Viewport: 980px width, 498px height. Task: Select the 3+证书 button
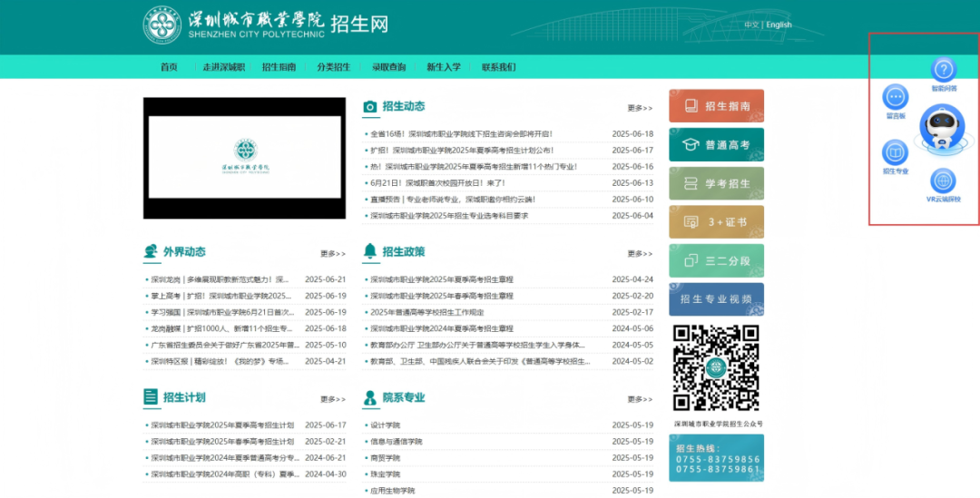[716, 221]
